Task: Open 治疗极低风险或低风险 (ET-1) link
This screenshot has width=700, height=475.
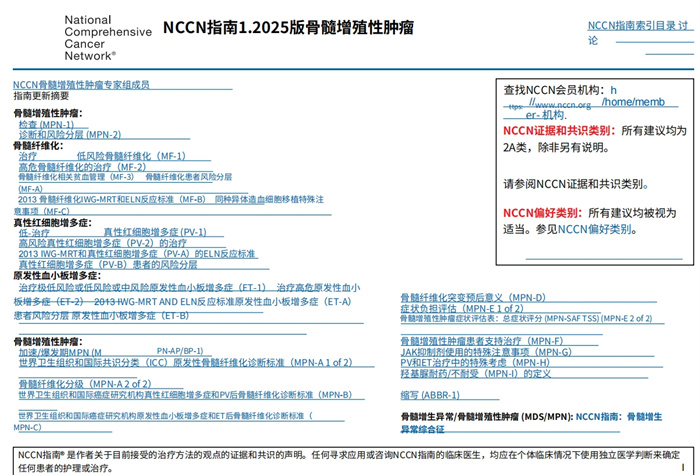Action: coord(142,288)
